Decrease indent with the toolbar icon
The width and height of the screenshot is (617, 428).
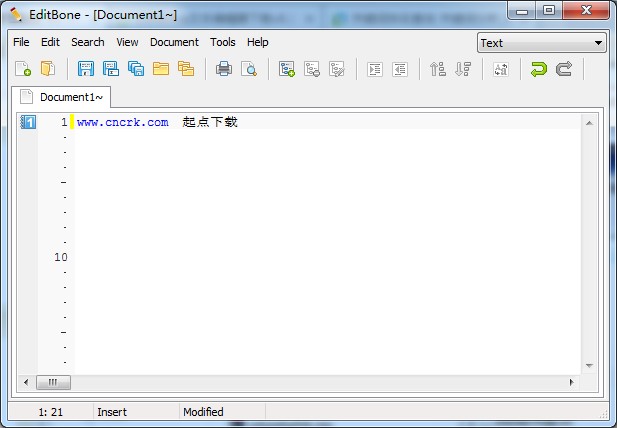pyautogui.click(x=400, y=69)
